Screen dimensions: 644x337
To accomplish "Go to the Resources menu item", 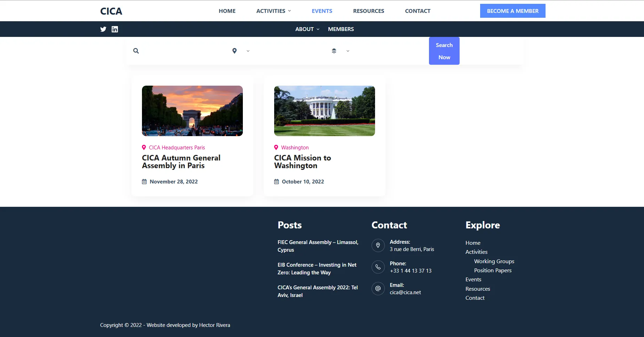I will tap(368, 11).
